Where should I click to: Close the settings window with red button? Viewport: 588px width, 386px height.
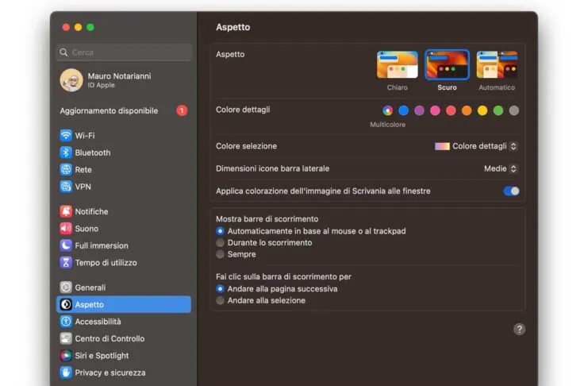pos(66,27)
